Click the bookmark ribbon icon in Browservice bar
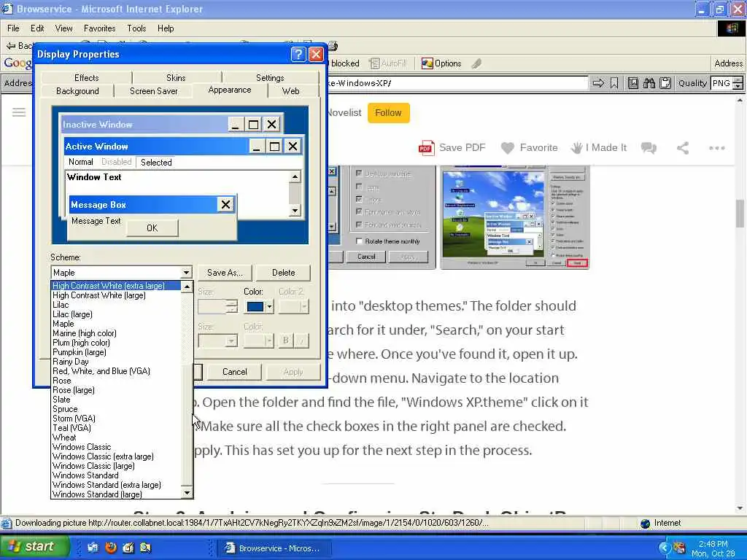 coord(614,83)
